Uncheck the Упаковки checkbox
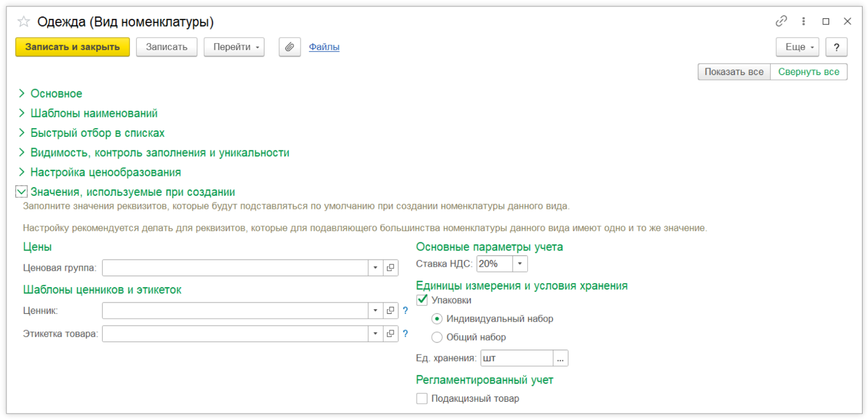 click(422, 300)
